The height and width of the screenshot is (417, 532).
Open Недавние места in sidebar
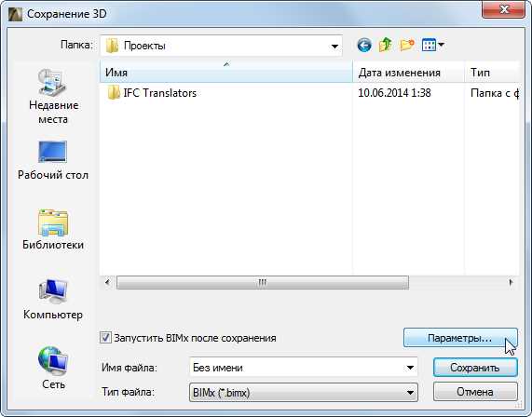pos(53,97)
